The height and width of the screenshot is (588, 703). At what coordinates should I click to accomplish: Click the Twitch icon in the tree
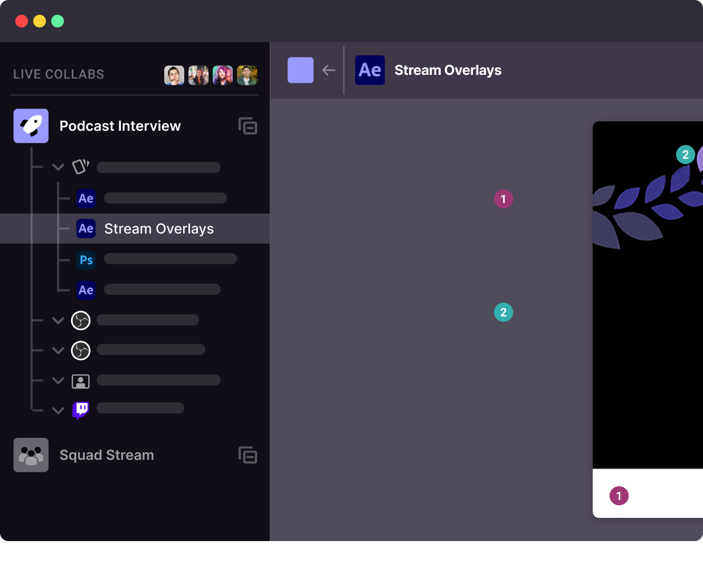pyautogui.click(x=81, y=410)
